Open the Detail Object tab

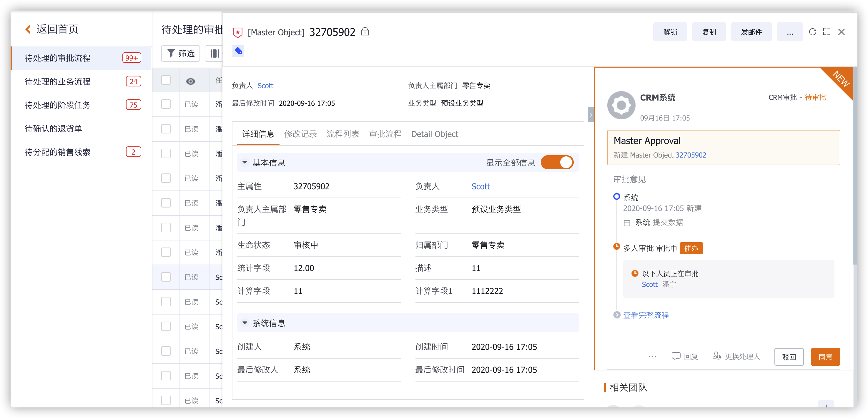point(434,134)
